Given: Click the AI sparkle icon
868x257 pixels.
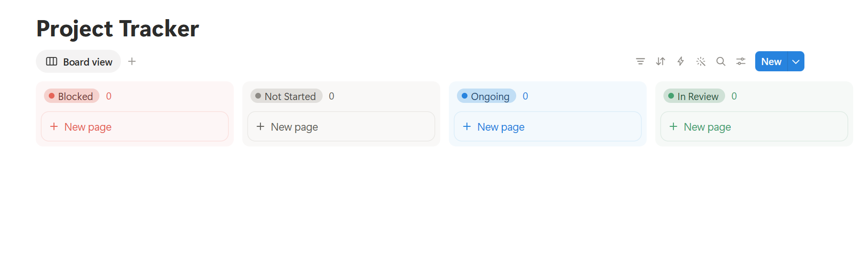Looking at the screenshot, I should click(x=701, y=61).
